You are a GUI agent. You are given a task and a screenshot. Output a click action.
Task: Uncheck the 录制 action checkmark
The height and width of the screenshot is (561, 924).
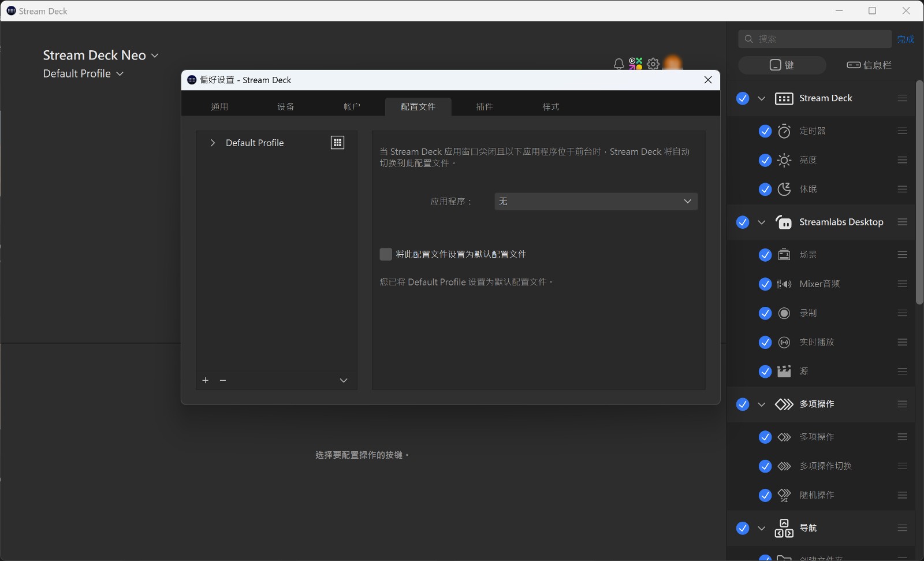pos(765,313)
